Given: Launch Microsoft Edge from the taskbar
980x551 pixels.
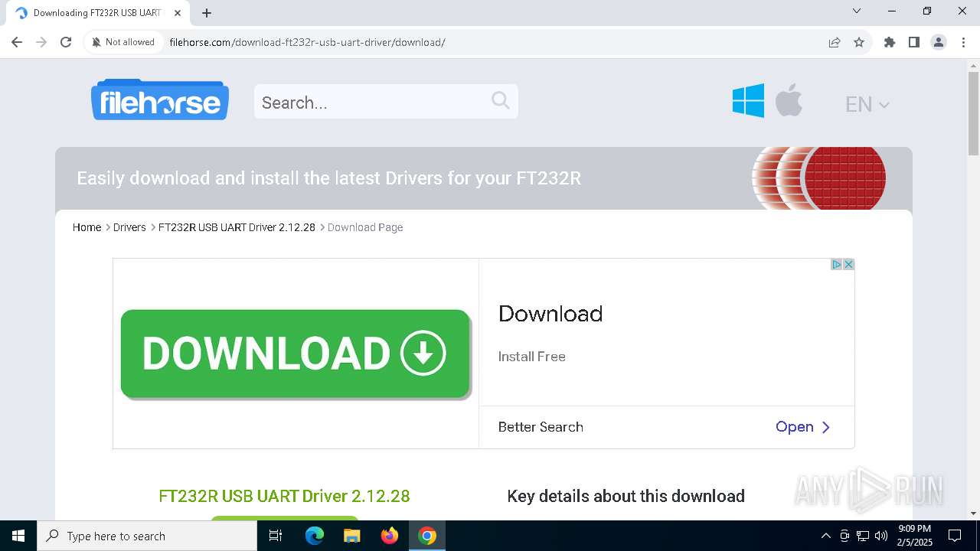Looking at the screenshot, I should pyautogui.click(x=315, y=536).
